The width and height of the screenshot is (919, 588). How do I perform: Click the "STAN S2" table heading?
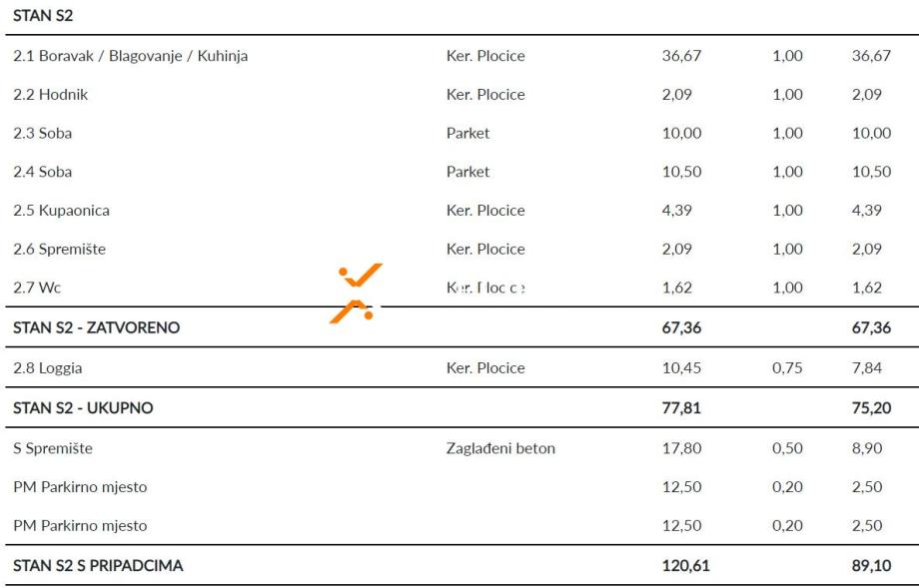(x=43, y=16)
